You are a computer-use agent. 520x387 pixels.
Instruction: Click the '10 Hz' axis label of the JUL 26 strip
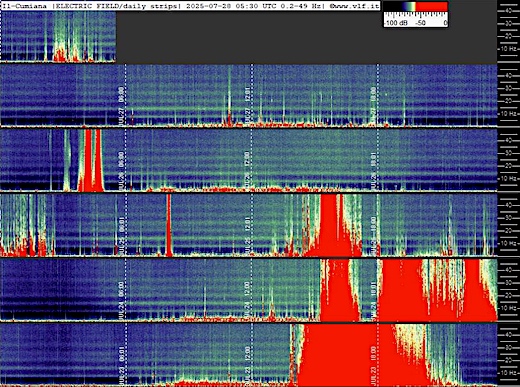509,178
